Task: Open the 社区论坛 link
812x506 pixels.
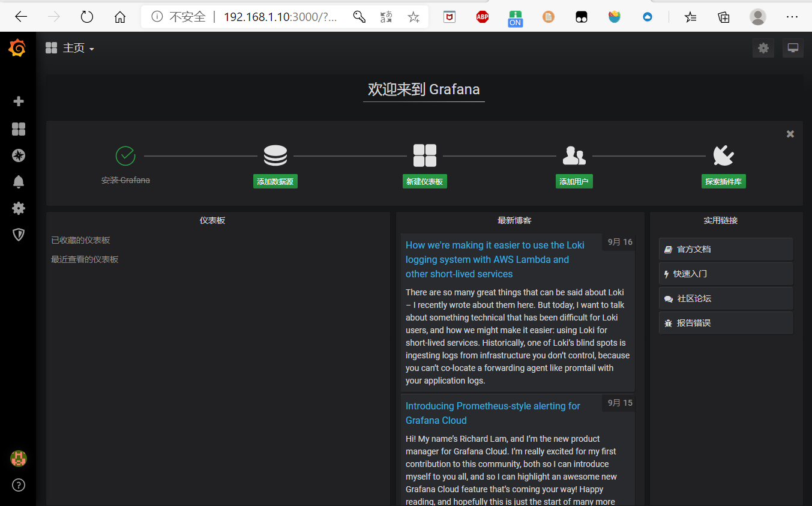Action: pyautogui.click(x=726, y=298)
